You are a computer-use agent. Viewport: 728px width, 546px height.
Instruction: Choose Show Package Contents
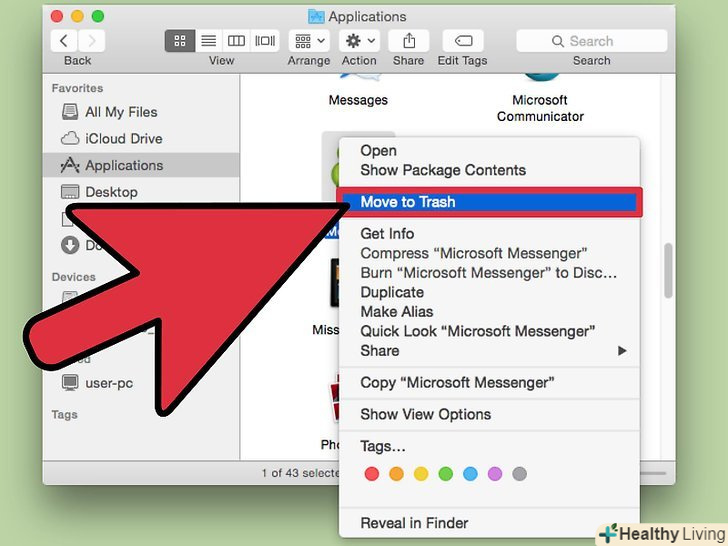tap(490, 170)
